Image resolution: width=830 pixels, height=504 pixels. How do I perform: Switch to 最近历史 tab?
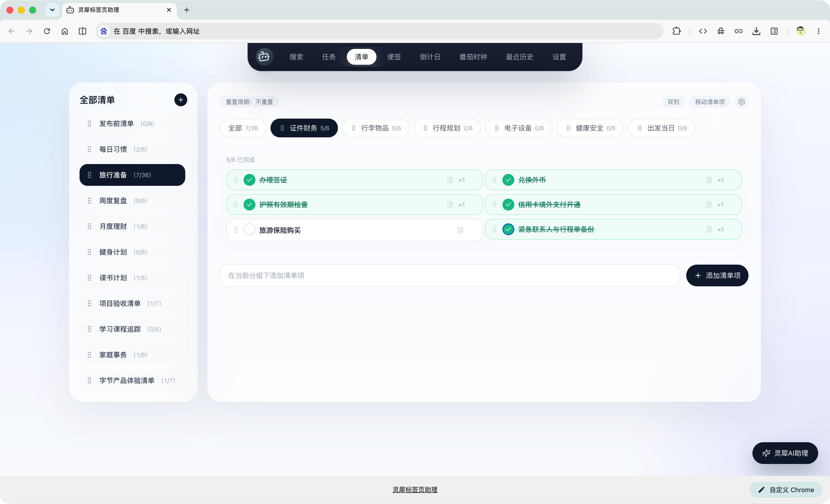pyautogui.click(x=519, y=57)
